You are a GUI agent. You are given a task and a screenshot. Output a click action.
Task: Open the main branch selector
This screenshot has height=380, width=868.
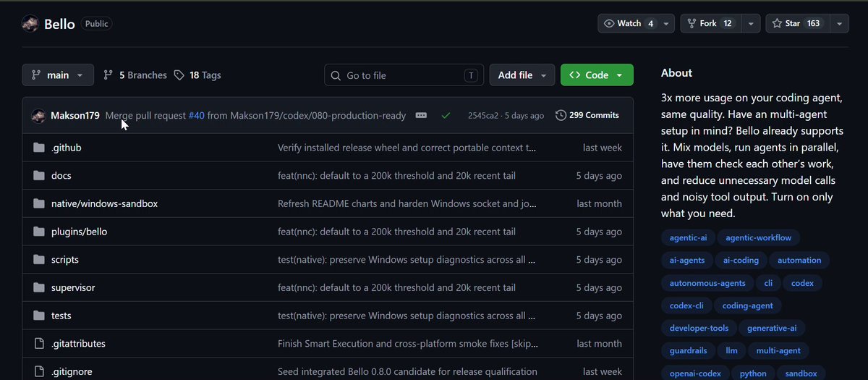[58, 75]
